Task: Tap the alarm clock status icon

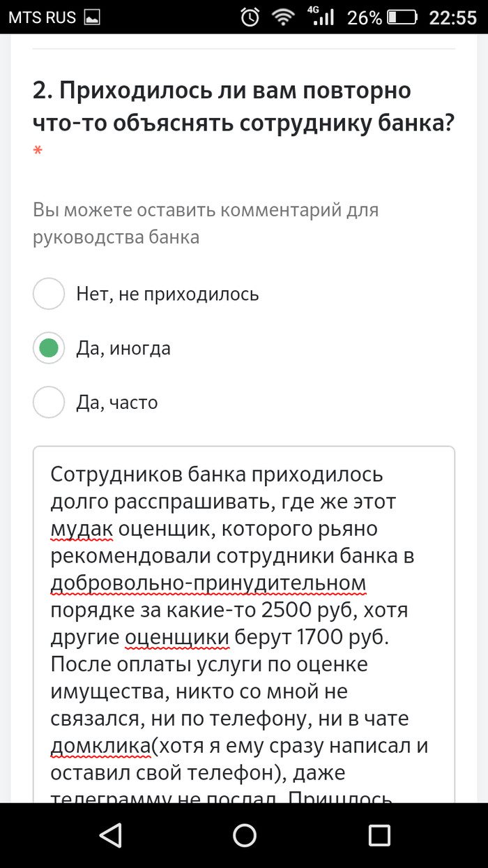Action: point(250,17)
